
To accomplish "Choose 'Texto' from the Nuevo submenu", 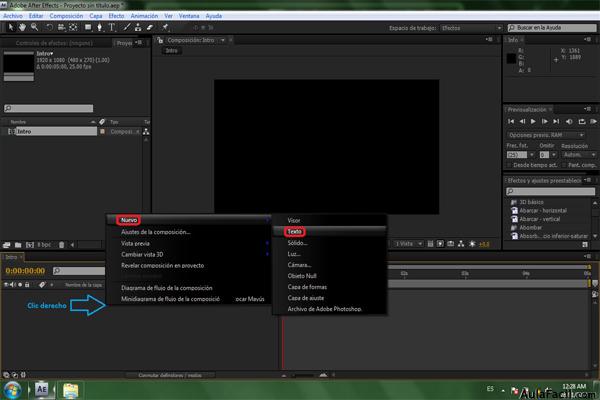I will (295, 232).
